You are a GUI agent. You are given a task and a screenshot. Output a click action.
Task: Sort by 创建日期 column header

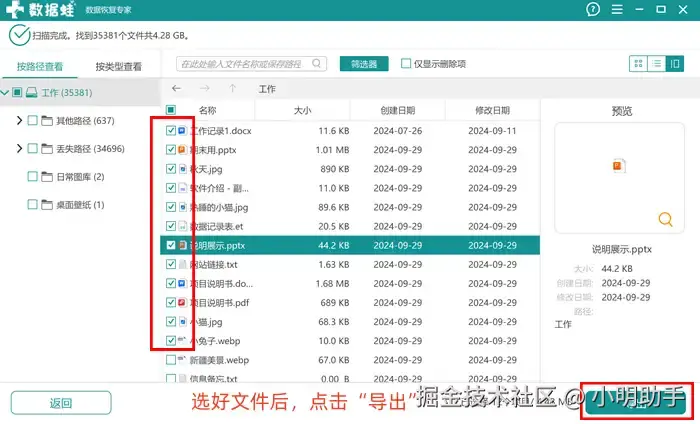click(397, 110)
